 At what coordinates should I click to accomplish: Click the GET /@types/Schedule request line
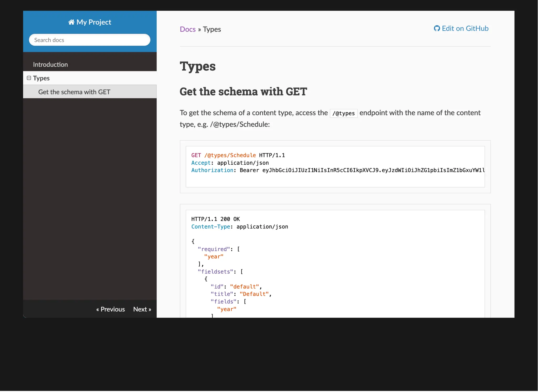click(238, 155)
